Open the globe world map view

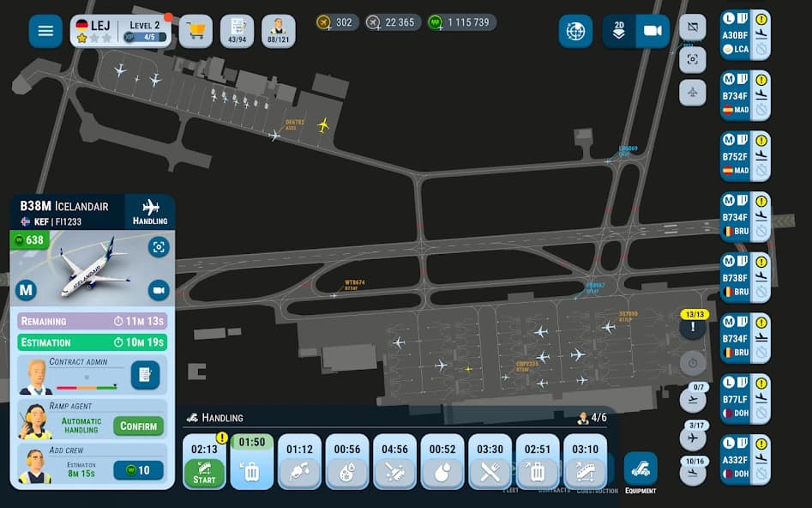[x=574, y=32]
